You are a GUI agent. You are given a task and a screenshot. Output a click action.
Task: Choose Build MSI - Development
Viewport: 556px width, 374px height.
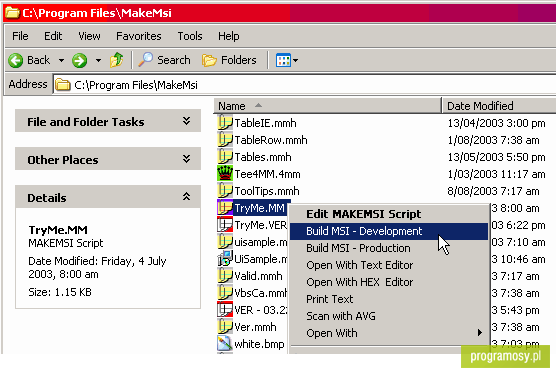pos(389,231)
